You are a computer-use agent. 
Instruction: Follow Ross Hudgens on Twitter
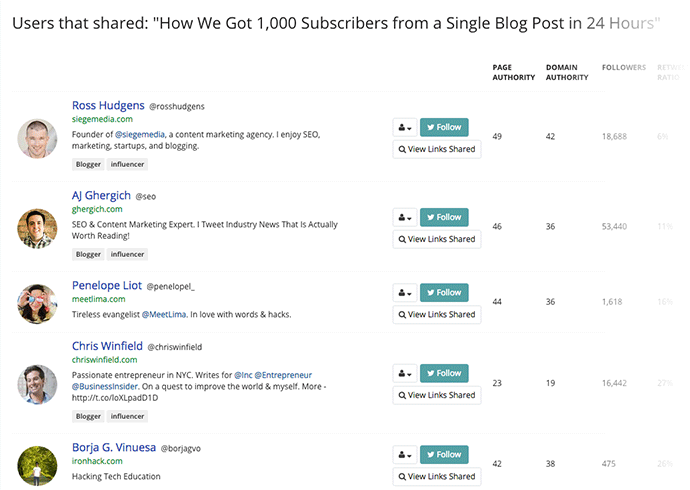tap(444, 128)
